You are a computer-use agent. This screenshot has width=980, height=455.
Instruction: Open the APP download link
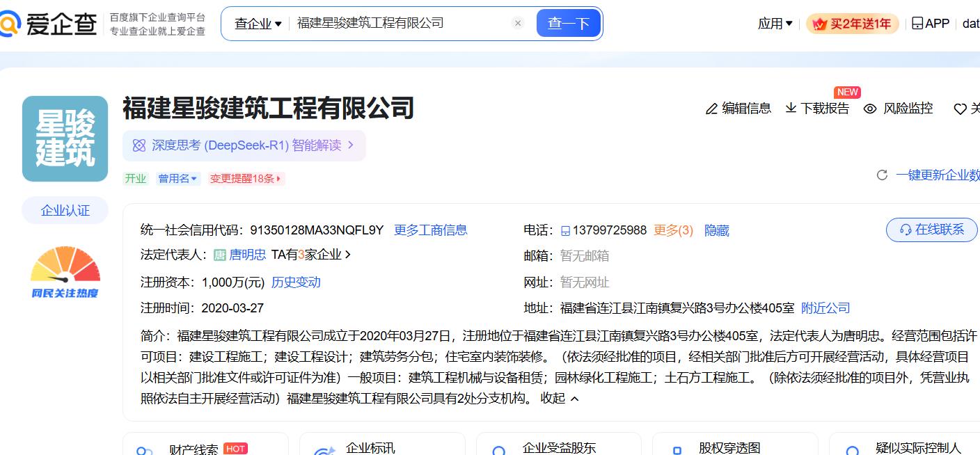pos(931,24)
